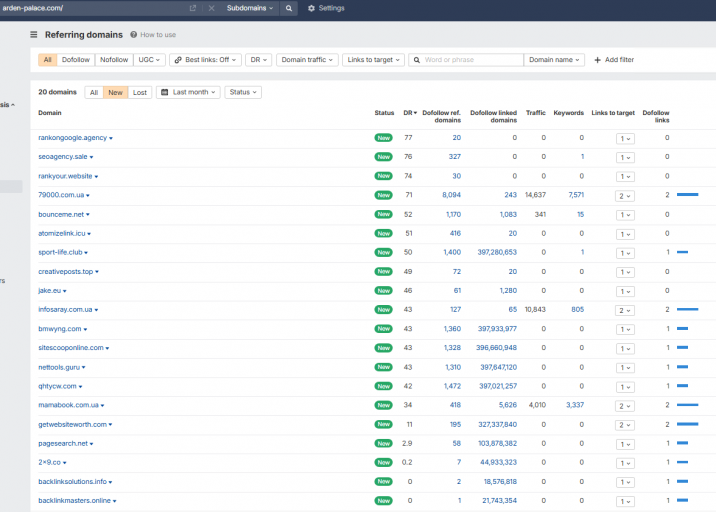The height and width of the screenshot is (512, 716).
Task: Open the hamburger menu beside Referring domains
Action: (34, 34)
